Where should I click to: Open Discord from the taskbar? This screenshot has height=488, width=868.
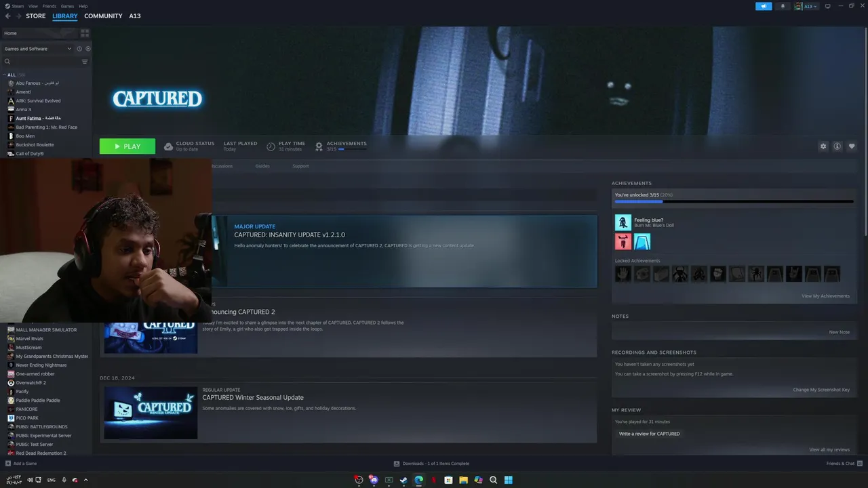374,480
